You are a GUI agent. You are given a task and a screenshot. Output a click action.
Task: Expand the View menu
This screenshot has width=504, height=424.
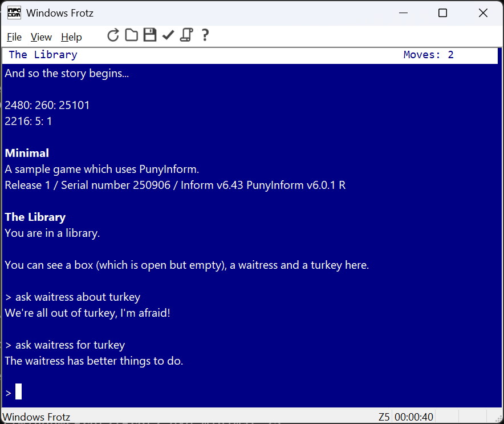point(41,37)
